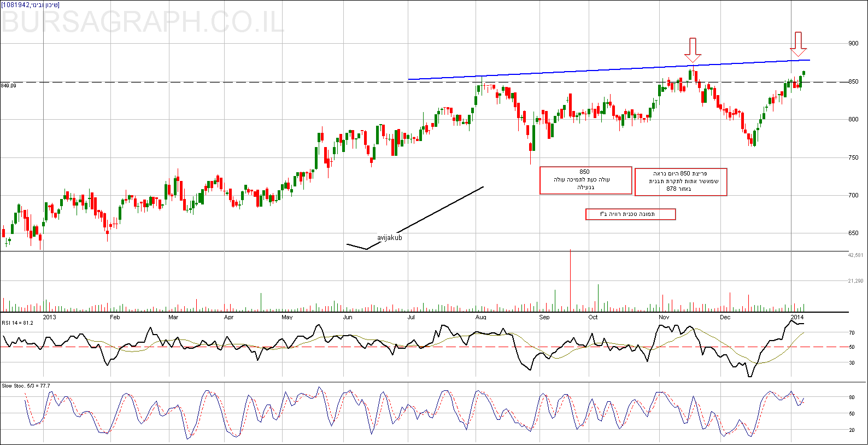Viewport: 868px width, 445px height.
Task: Click the Nov month label
Action: click(664, 317)
